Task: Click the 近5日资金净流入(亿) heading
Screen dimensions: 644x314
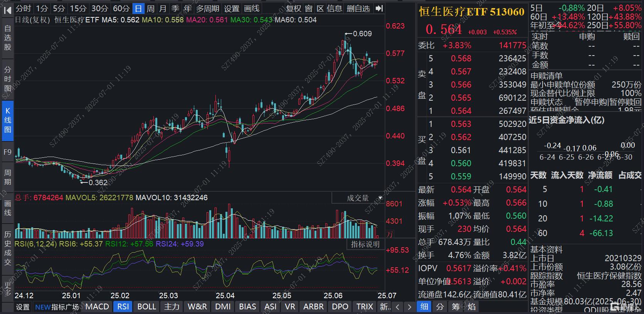Action: 567,120
